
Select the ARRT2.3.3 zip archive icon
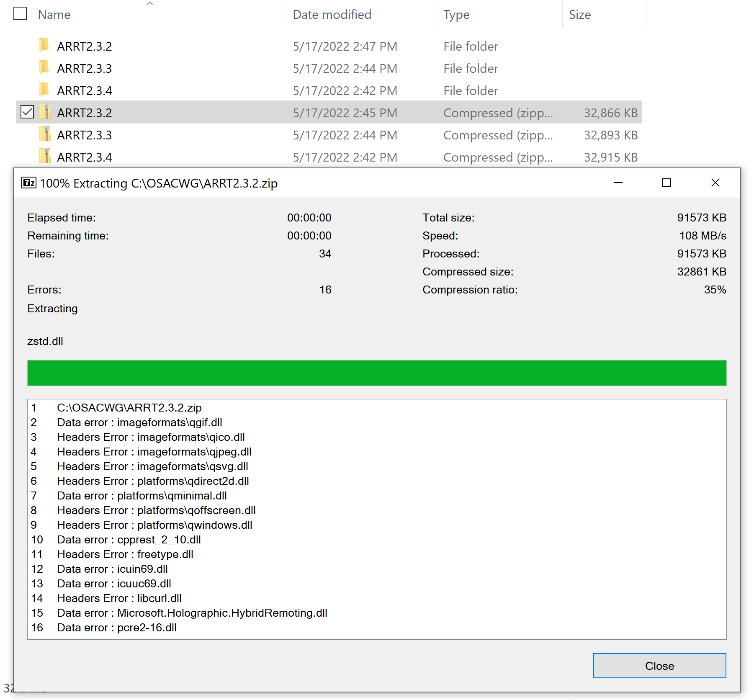tap(44, 135)
